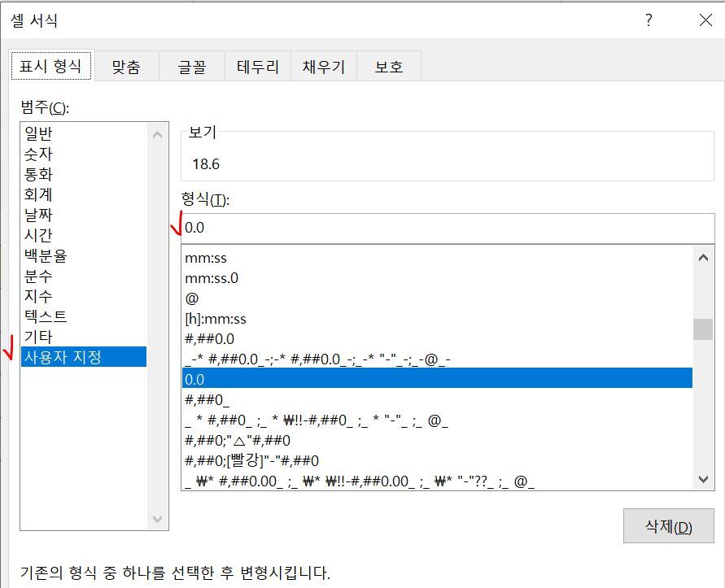
Task: Choose @ text format
Action: (x=437, y=298)
